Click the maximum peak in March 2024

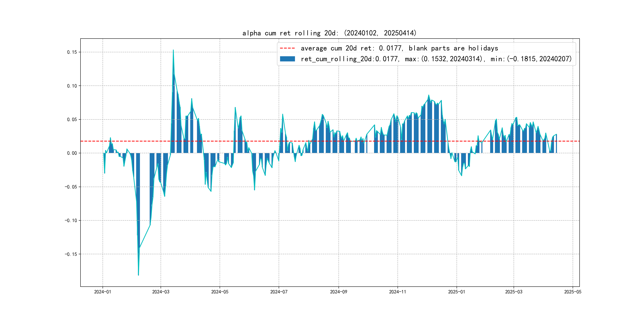[x=173, y=51]
